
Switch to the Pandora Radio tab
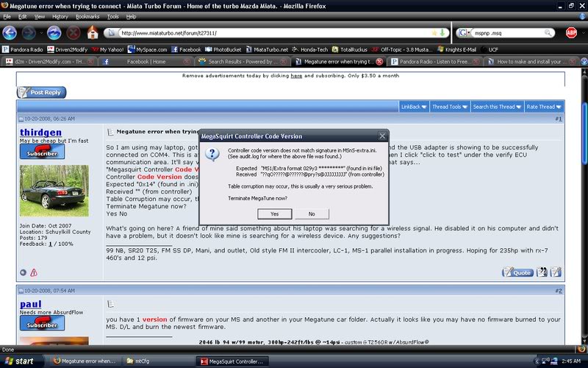click(x=434, y=62)
